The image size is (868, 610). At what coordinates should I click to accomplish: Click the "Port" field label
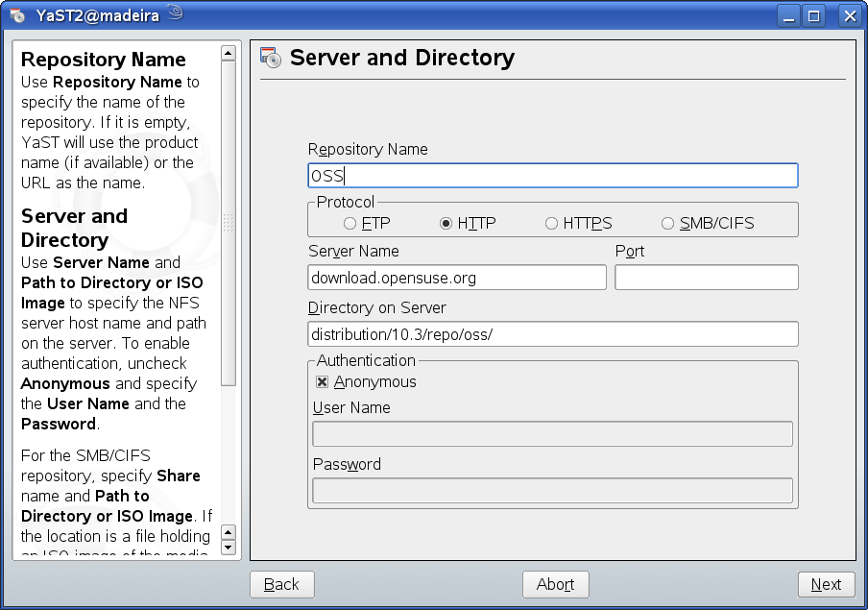pyautogui.click(x=630, y=252)
